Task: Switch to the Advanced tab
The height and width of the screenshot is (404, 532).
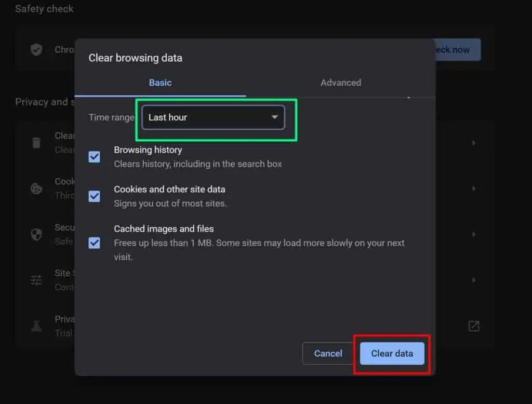Action: pyautogui.click(x=341, y=83)
